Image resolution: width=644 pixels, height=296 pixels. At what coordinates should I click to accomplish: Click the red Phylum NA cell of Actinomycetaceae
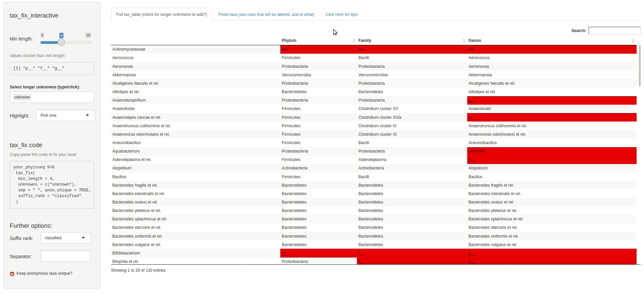coord(318,49)
